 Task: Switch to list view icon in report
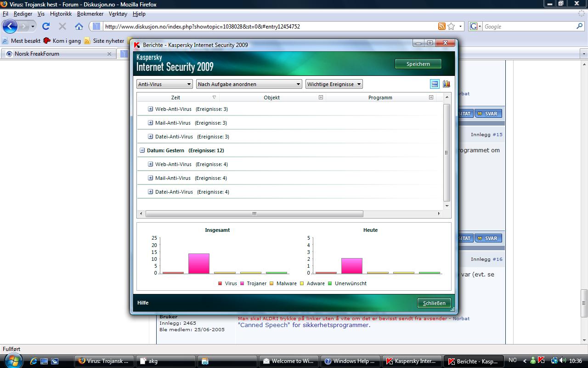click(x=435, y=84)
